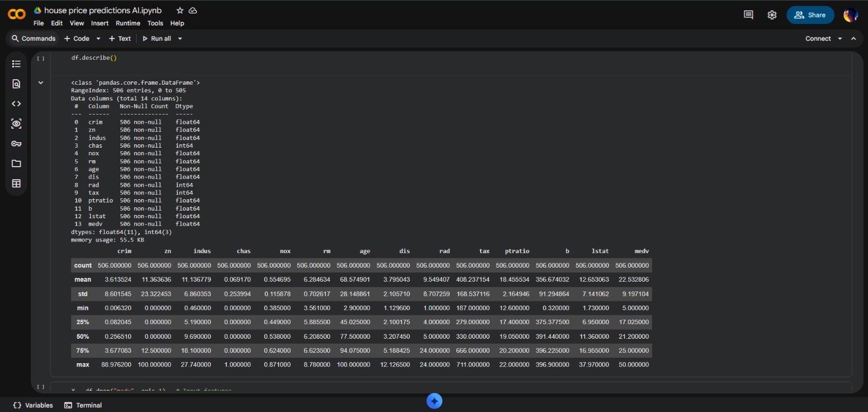Image resolution: width=868 pixels, height=412 pixels.
Task: Open the Code snippets sidebar icon
Action: coord(16,104)
